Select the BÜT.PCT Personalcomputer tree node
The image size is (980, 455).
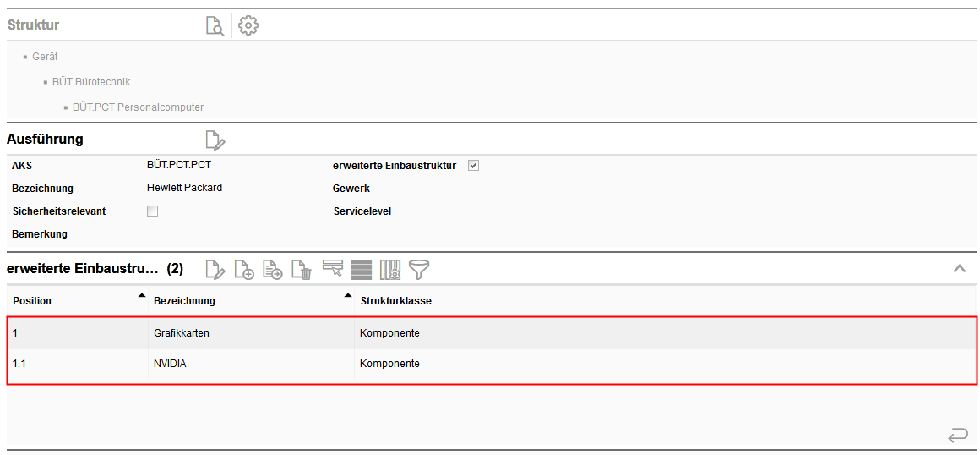click(138, 107)
